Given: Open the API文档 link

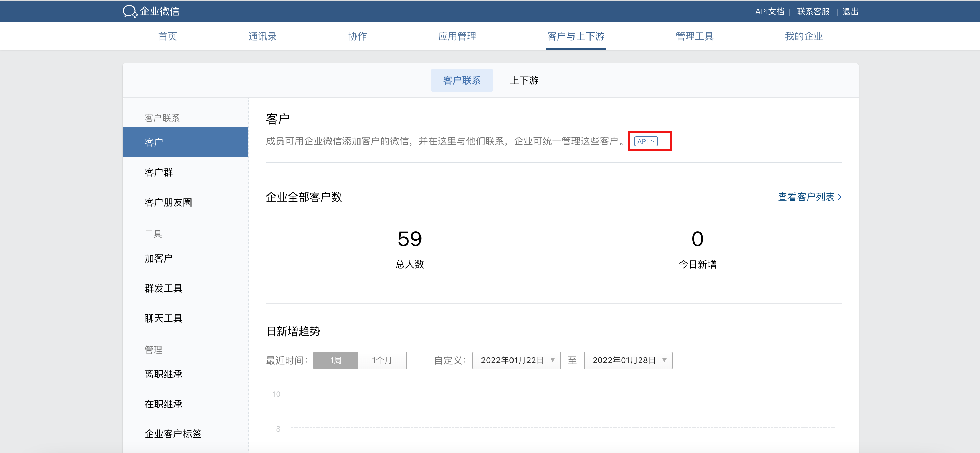Looking at the screenshot, I should click(769, 12).
